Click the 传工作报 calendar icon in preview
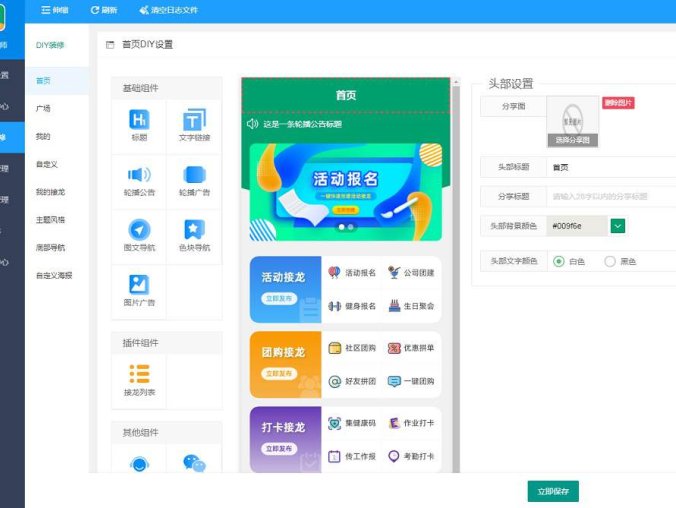 pyautogui.click(x=334, y=456)
